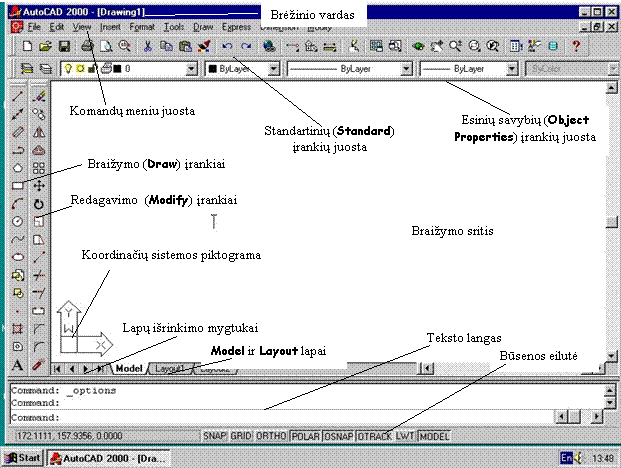Expand the ByLayer lineweight dropdown

(512, 69)
